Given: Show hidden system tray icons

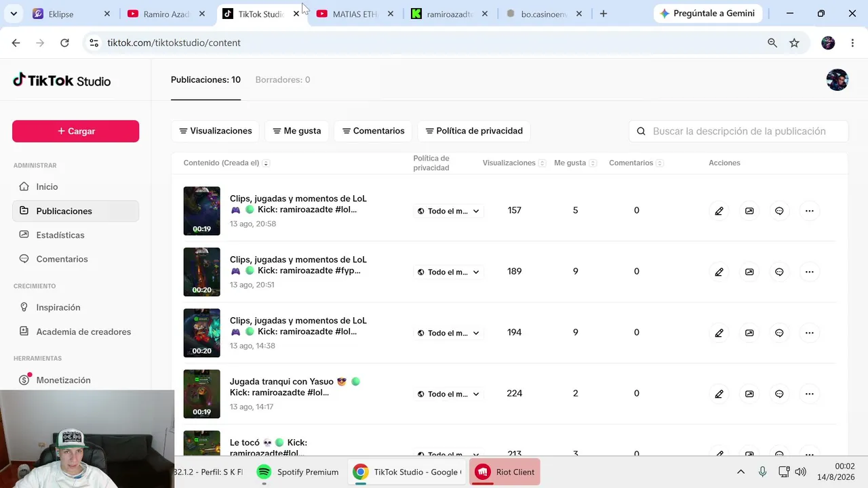Looking at the screenshot, I should pyautogui.click(x=741, y=472).
